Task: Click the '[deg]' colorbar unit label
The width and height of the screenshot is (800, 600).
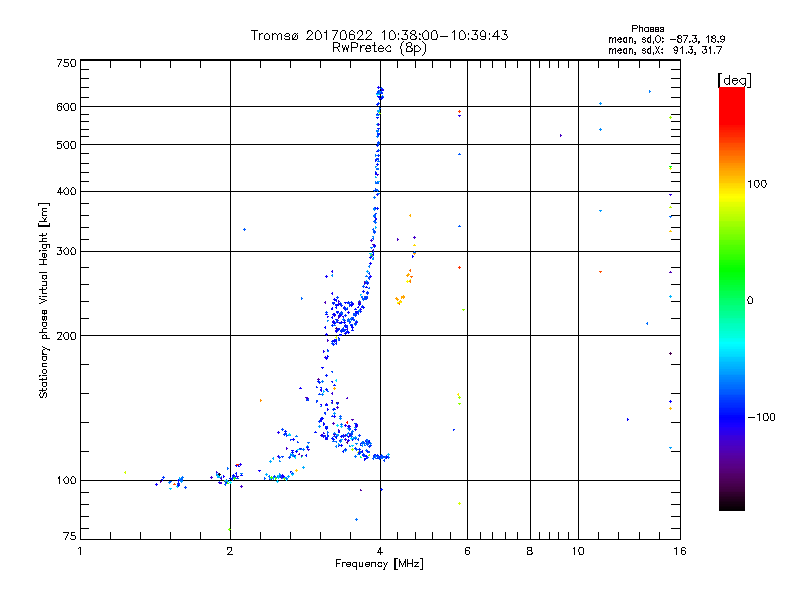Action: tap(734, 80)
